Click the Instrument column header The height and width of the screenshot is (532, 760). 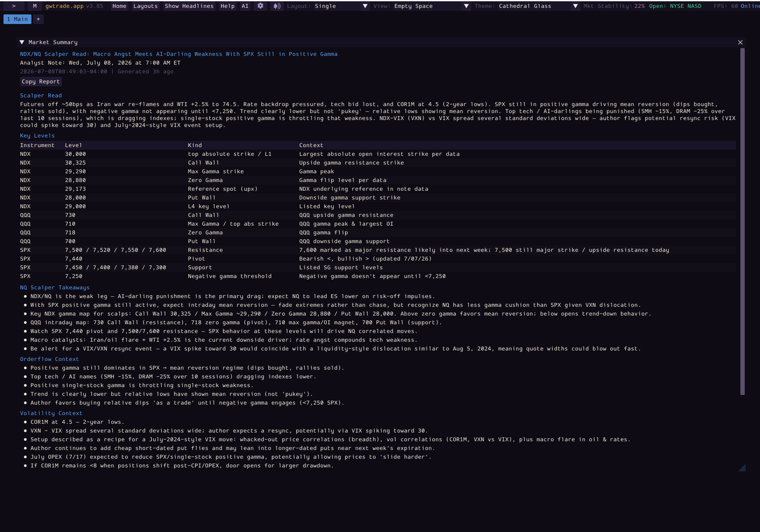[37, 145]
